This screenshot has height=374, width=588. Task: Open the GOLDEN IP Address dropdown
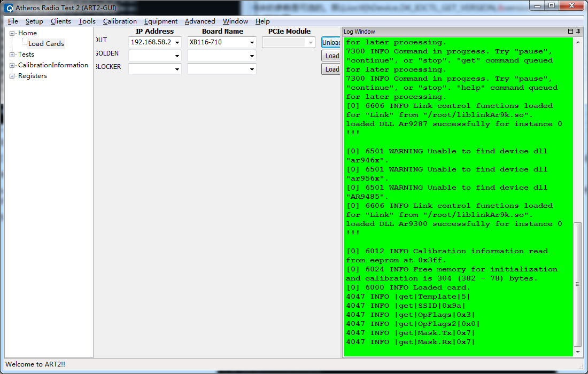pos(177,56)
